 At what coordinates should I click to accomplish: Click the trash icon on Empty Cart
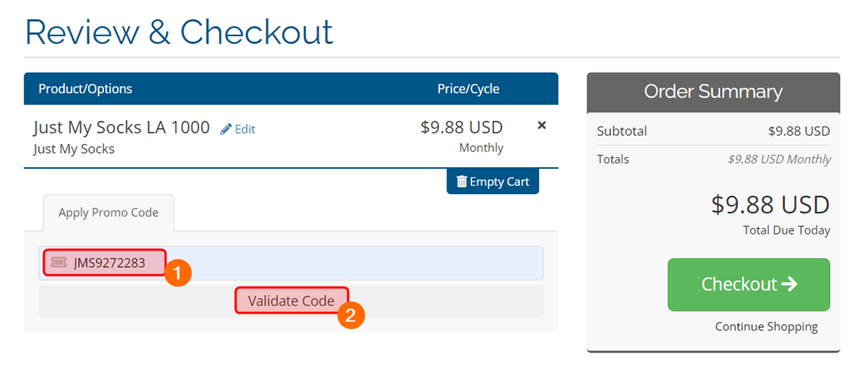click(462, 182)
